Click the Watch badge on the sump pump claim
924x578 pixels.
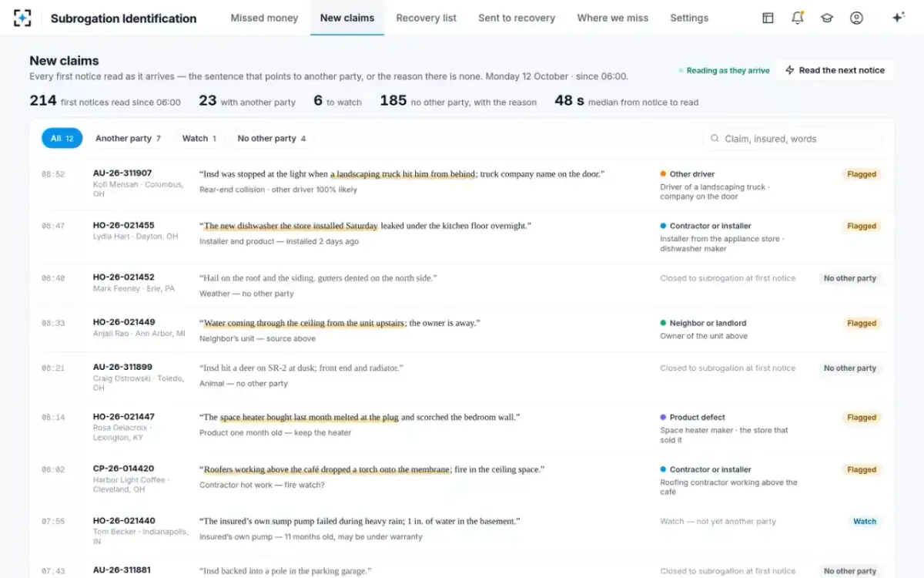[865, 522]
